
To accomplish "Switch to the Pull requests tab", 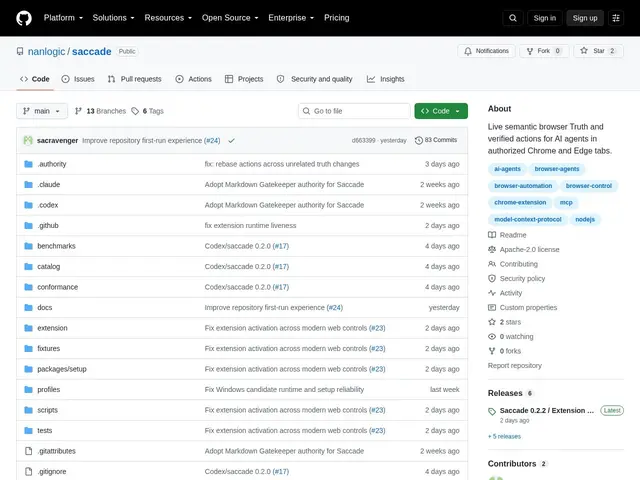I will click(135, 79).
